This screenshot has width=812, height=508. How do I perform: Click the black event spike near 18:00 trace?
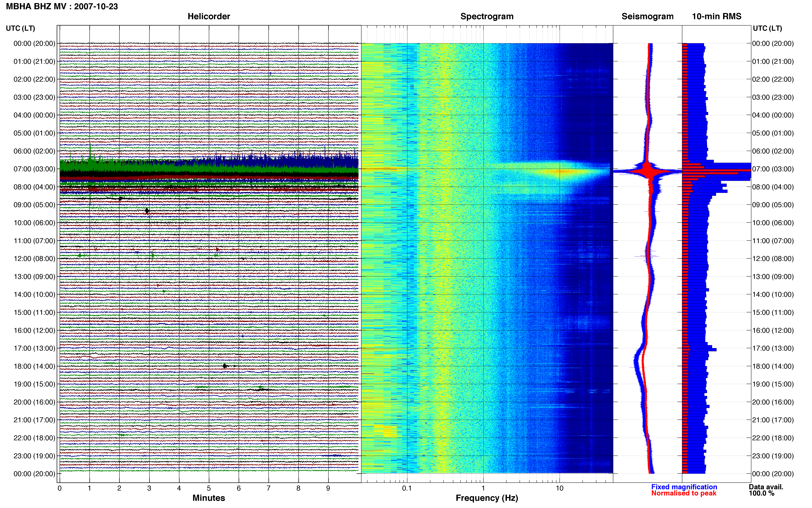[225, 366]
